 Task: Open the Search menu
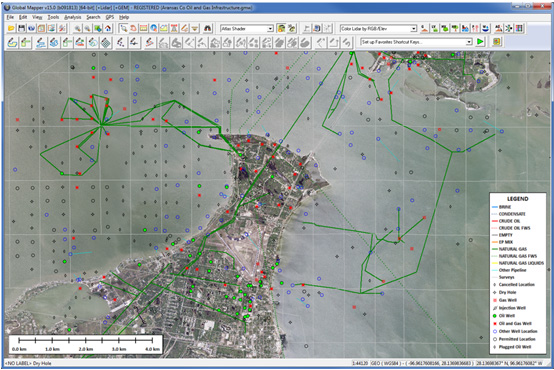[x=93, y=17]
